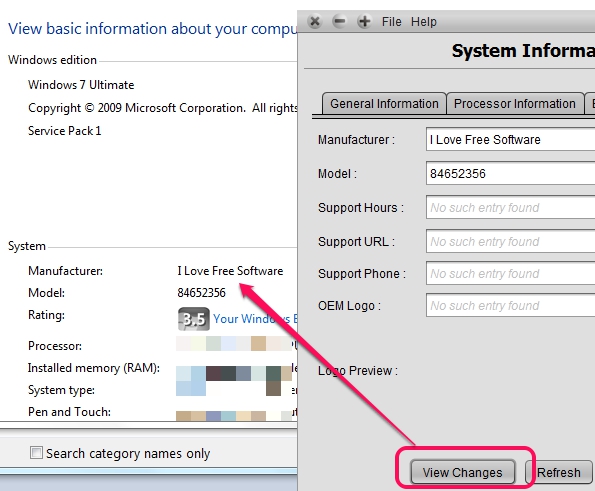Click the minus window icon
595x491 pixels.
coord(339,21)
